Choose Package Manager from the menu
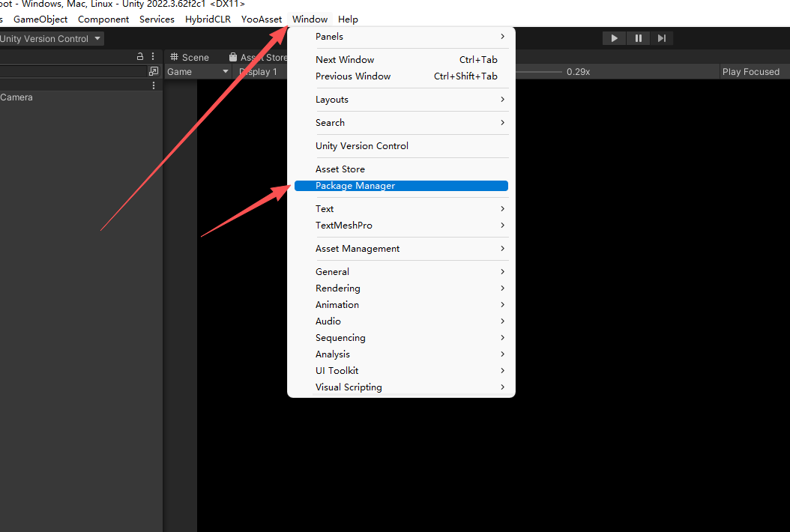Image resolution: width=790 pixels, height=532 pixels. 401,186
